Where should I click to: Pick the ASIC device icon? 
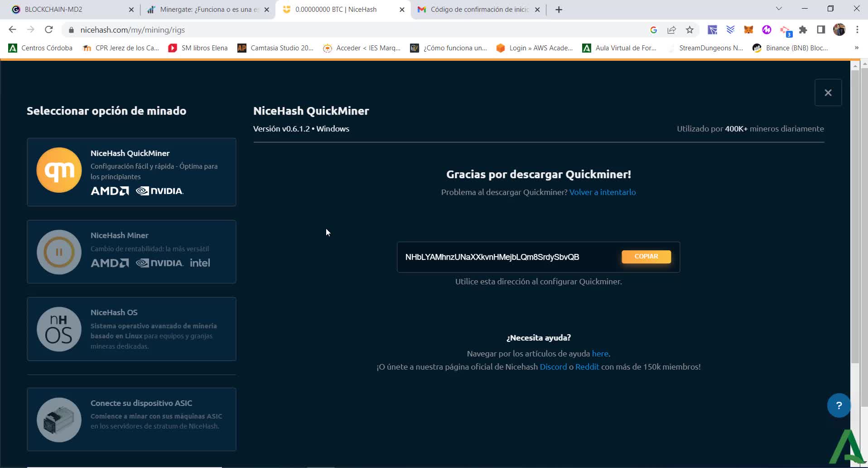point(59,420)
